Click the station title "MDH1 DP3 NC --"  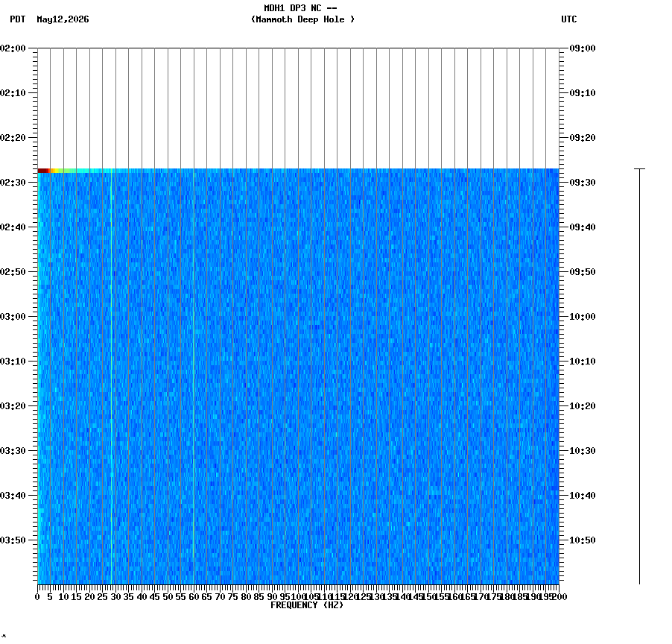(x=300, y=8)
